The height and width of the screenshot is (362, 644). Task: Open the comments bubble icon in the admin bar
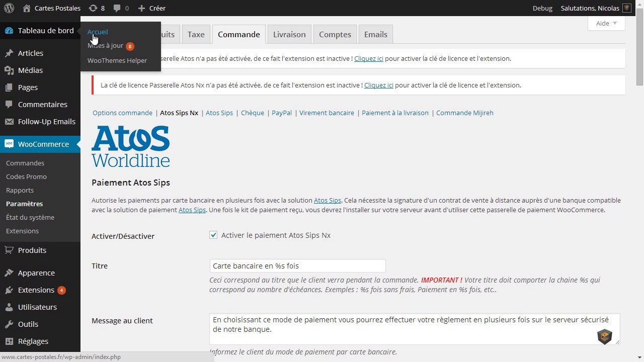pos(117,8)
